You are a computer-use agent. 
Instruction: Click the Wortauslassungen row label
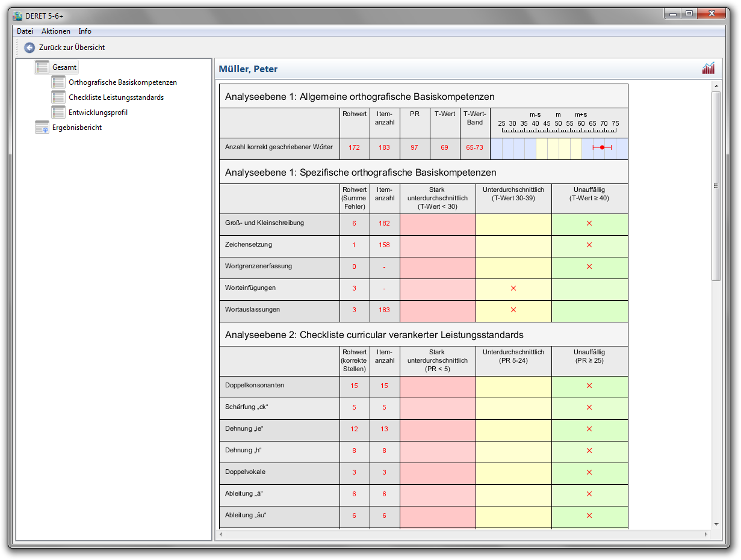[252, 310]
